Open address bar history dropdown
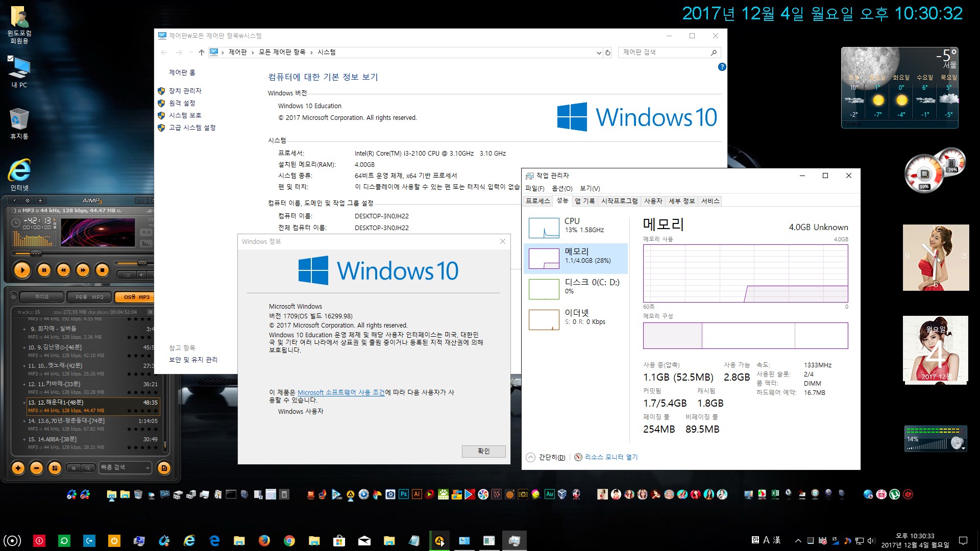Image resolution: width=980 pixels, height=551 pixels. 599,53
